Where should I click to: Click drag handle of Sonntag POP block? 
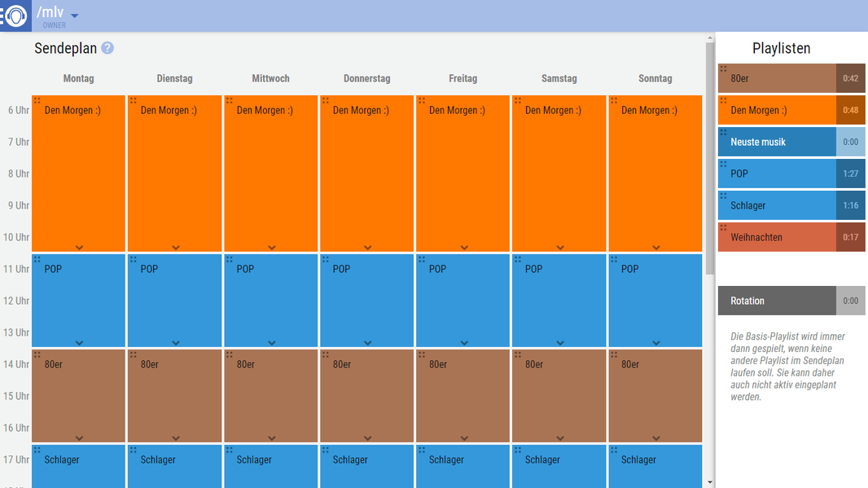click(614, 259)
